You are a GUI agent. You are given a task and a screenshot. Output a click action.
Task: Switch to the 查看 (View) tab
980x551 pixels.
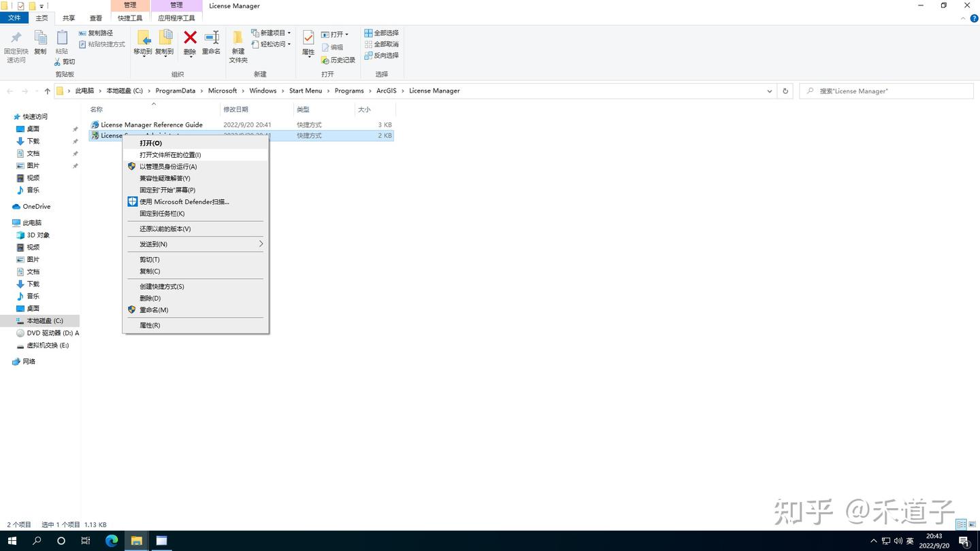point(95,18)
